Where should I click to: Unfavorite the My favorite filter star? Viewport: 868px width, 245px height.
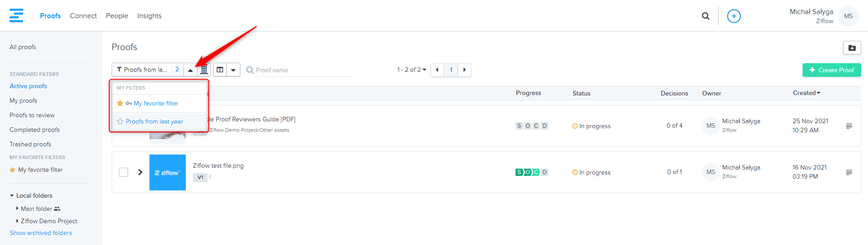[x=120, y=103]
